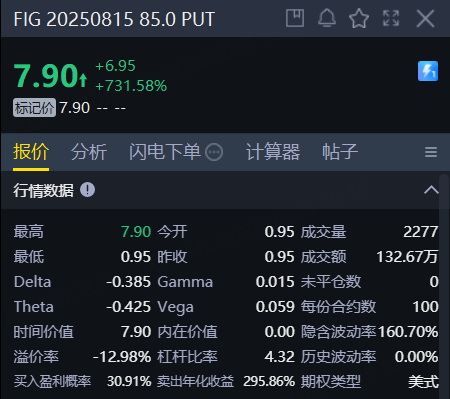Image resolution: width=450 pixels, height=399 pixels.
Task: Click the 隐含波动率 value 160.70%
Action: pos(408,332)
